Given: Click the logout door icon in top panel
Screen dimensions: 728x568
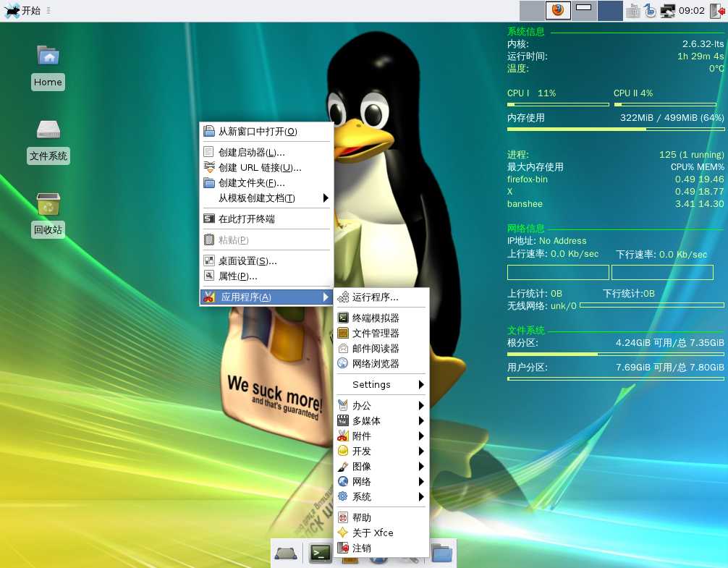Looking at the screenshot, I should pos(718,11).
